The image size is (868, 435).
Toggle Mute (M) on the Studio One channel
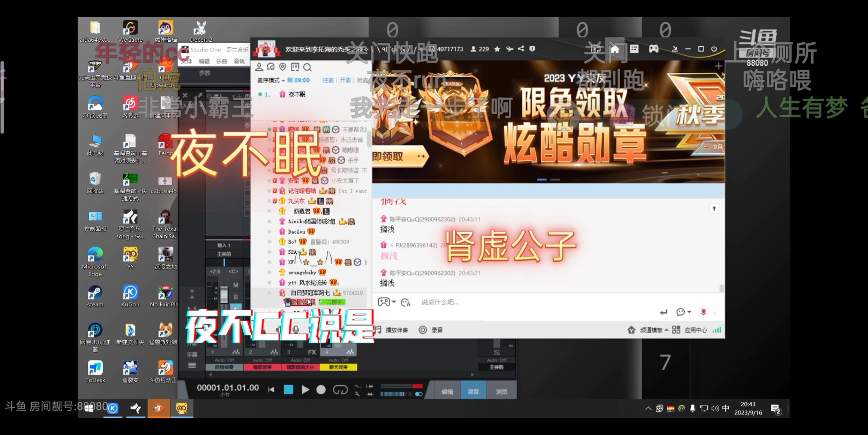click(x=236, y=285)
